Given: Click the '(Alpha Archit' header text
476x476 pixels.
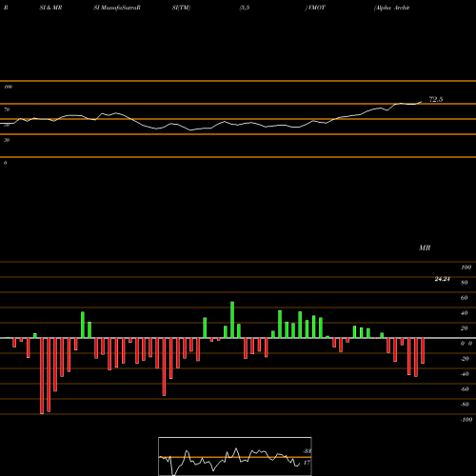Looking at the screenshot, I should (392, 8).
